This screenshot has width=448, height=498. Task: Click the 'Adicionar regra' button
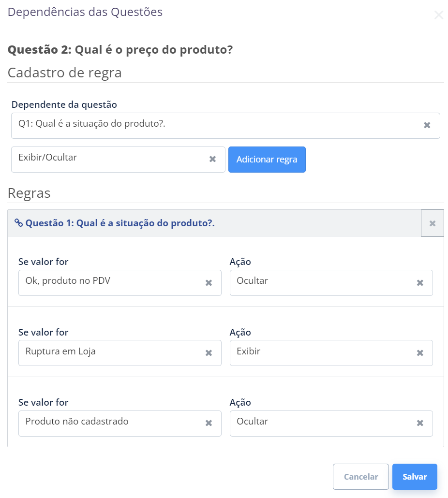pyautogui.click(x=267, y=160)
